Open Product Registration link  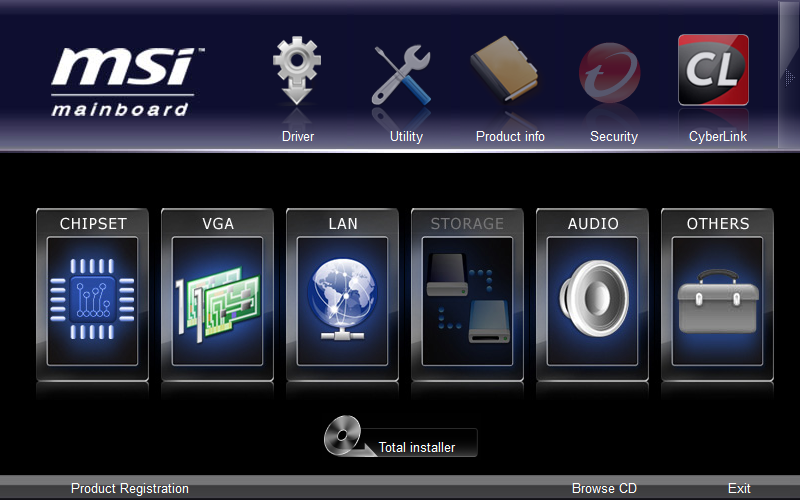point(130,488)
